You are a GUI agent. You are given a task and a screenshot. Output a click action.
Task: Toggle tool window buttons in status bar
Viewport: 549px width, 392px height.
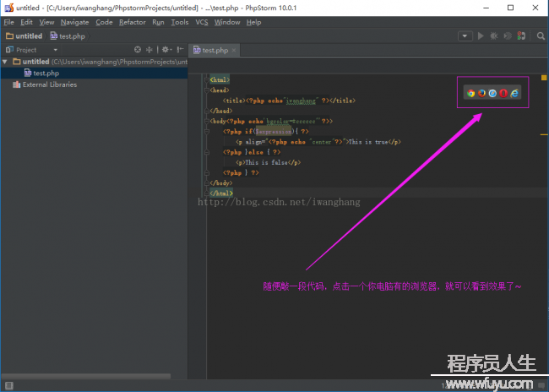click(x=9, y=386)
